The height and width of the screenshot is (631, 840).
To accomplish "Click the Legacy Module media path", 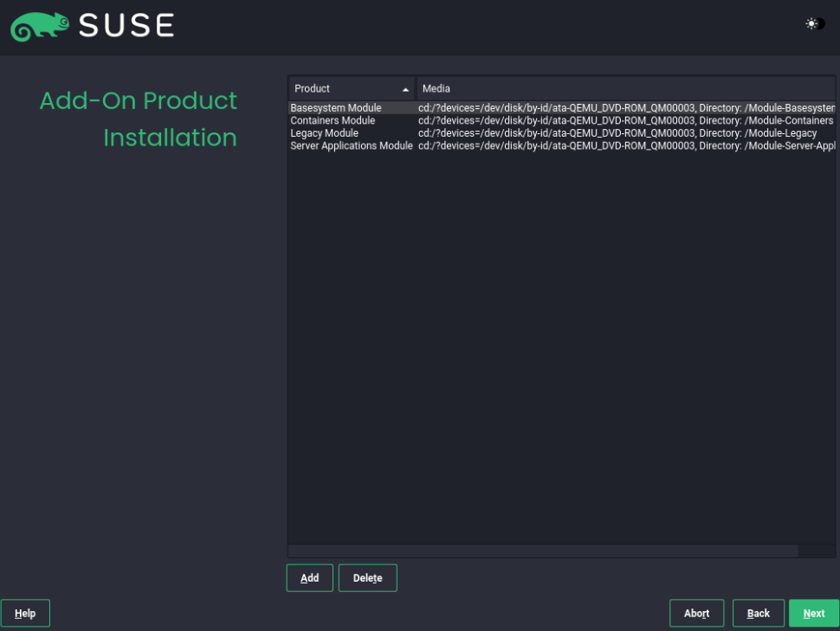I will (x=617, y=132).
